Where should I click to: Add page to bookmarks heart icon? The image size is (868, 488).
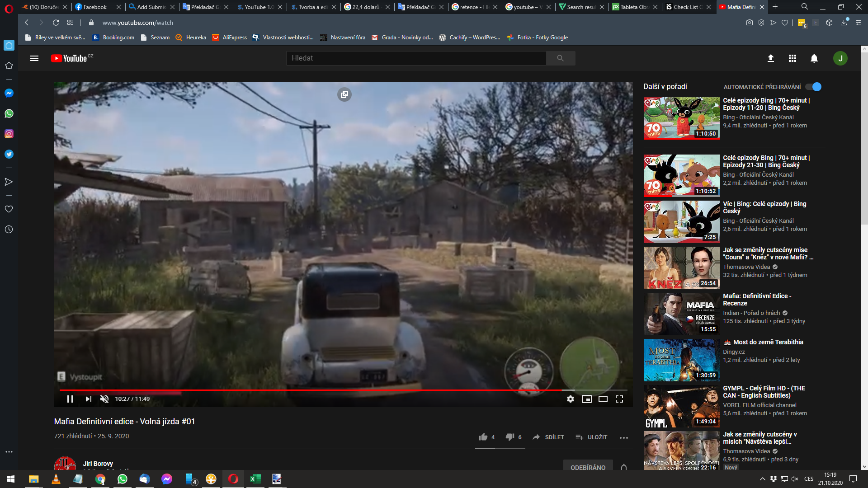(x=785, y=23)
